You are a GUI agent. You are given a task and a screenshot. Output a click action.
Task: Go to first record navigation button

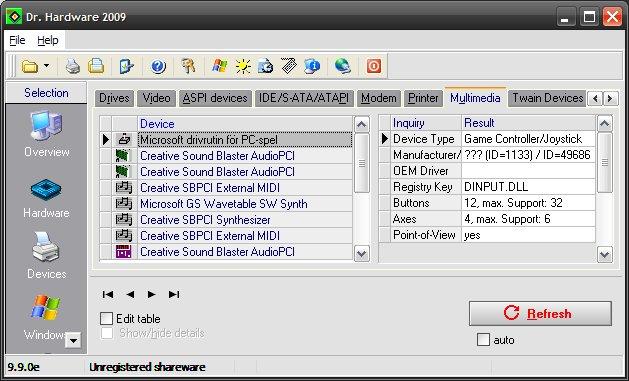click(x=108, y=294)
